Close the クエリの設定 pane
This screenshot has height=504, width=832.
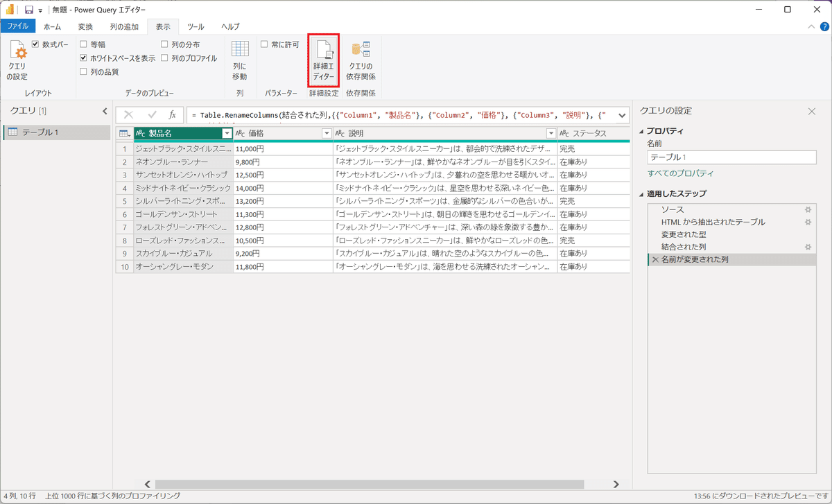(812, 111)
